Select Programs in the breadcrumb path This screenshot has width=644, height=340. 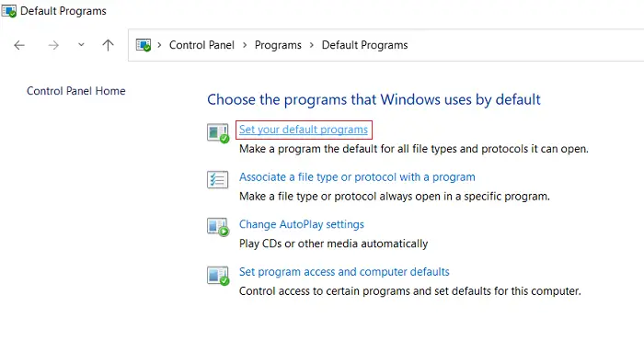tap(278, 45)
